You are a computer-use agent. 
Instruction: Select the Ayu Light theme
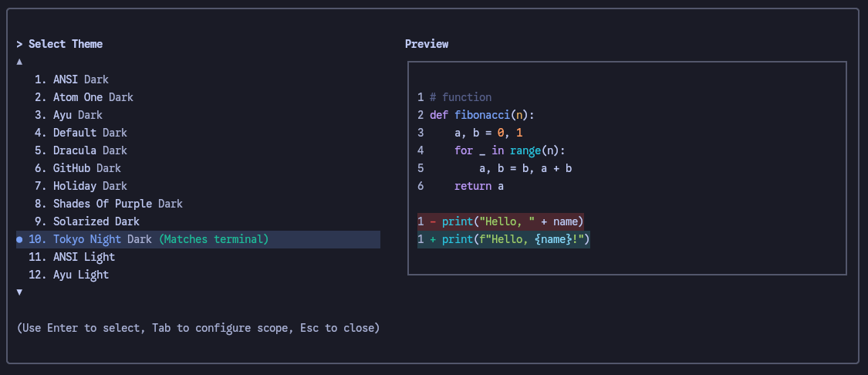pyautogui.click(x=80, y=275)
